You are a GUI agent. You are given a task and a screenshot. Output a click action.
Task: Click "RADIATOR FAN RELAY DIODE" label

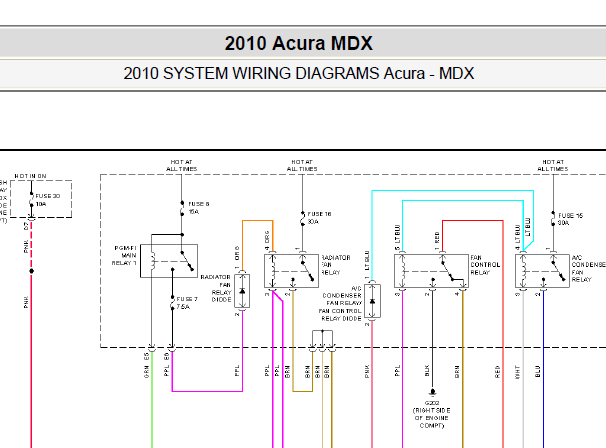pyautogui.click(x=216, y=288)
